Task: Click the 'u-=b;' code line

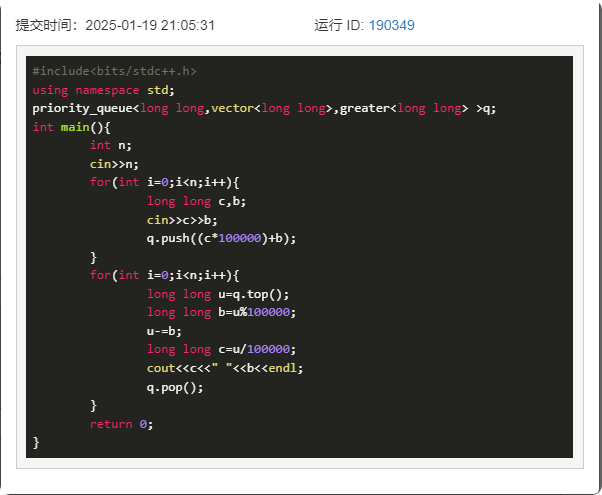Action: click(164, 331)
